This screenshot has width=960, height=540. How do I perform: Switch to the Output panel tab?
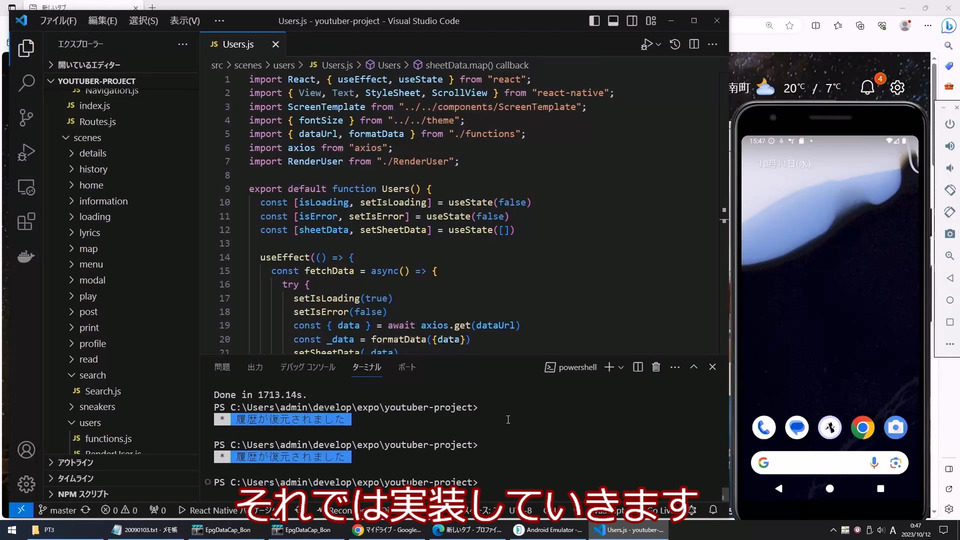click(255, 367)
